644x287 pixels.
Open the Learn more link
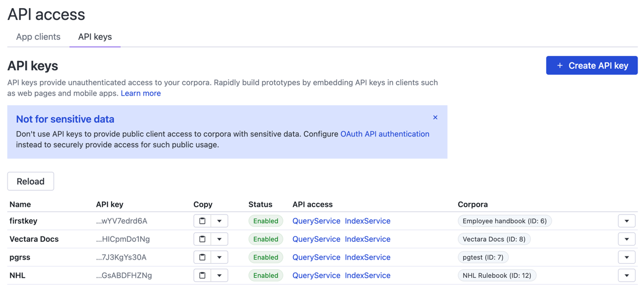point(141,93)
